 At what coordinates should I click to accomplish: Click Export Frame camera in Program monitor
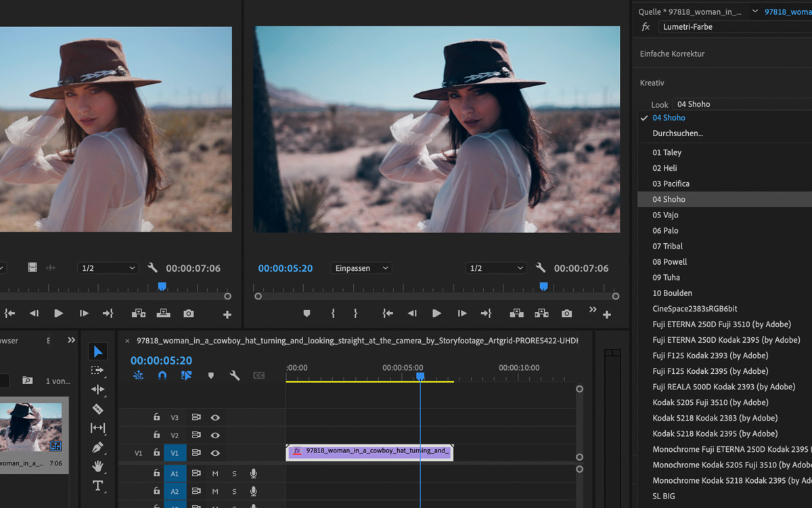pyautogui.click(x=566, y=314)
